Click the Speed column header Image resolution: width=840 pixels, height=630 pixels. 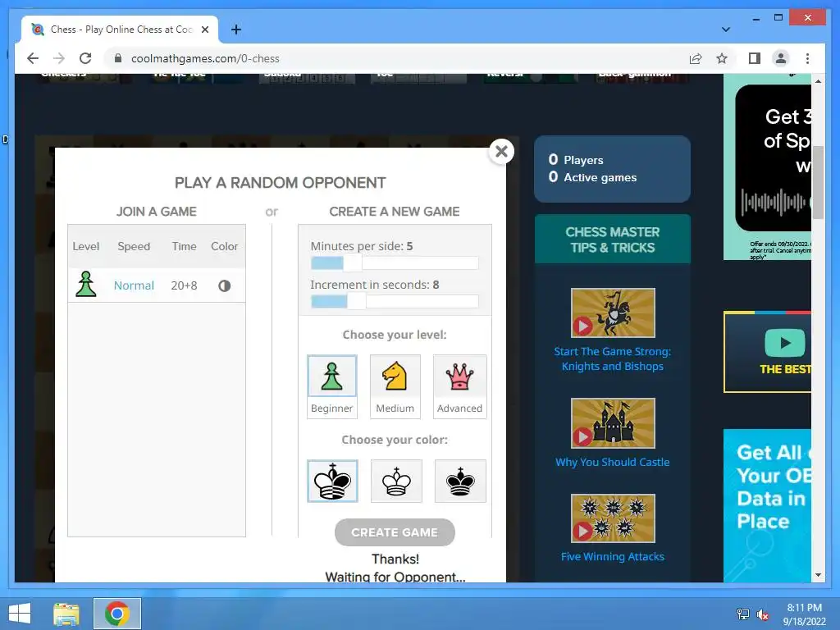pos(134,246)
